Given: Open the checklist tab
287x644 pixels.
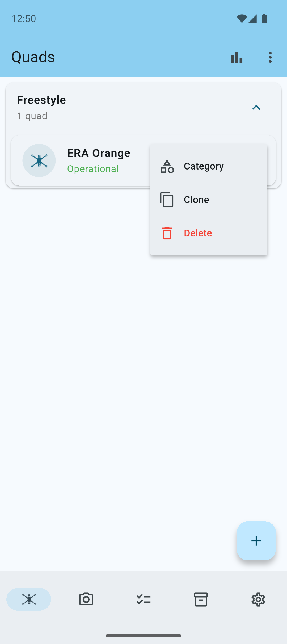Looking at the screenshot, I should click(x=143, y=599).
